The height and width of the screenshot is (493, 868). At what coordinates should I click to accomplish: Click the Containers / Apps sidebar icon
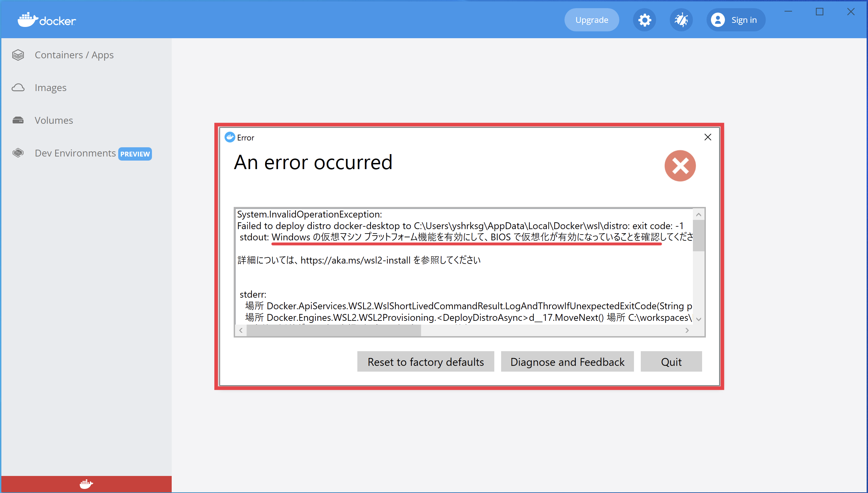tap(18, 55)
